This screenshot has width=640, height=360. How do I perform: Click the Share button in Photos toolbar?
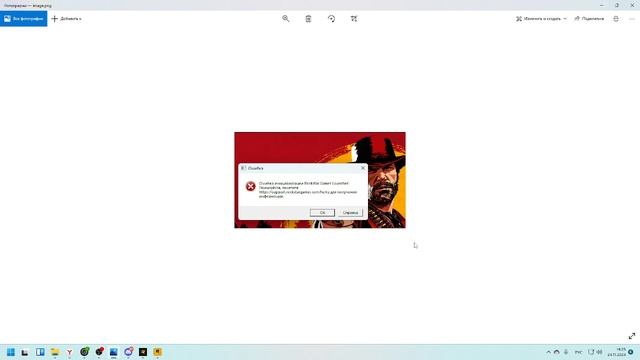click(x=589, y=19)
